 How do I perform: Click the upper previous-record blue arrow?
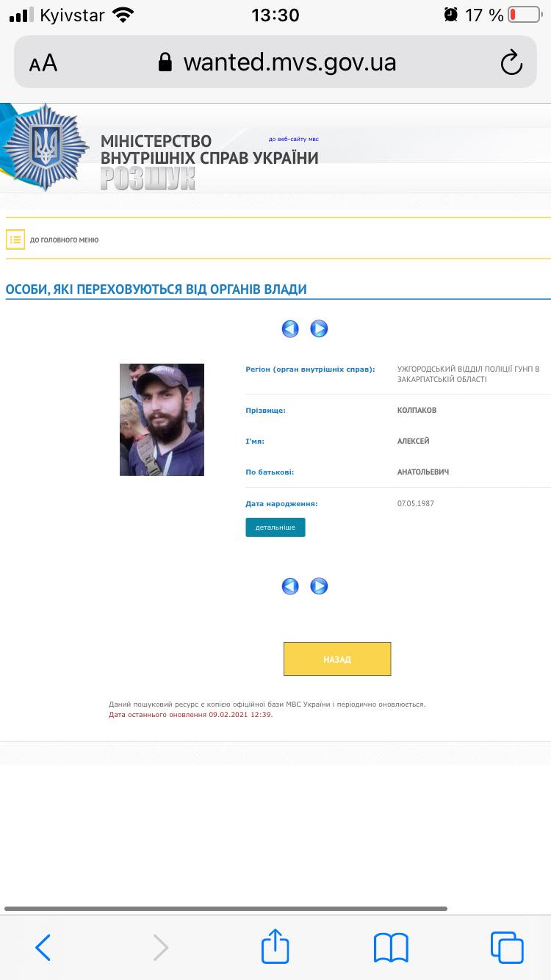pos(290,329)
